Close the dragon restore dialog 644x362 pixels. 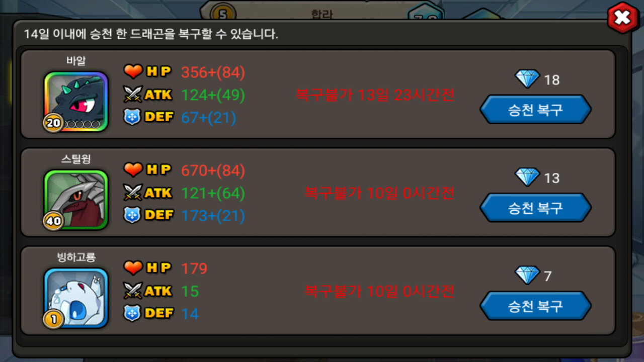coord(623,19)
